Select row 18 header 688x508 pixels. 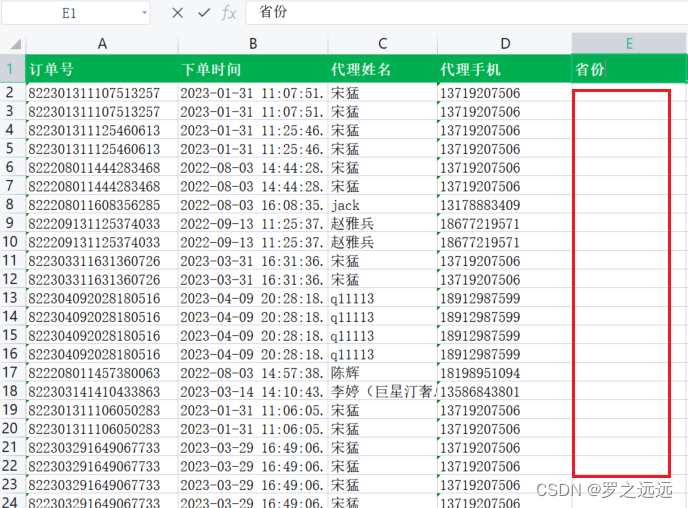click(x=13, y=391)
